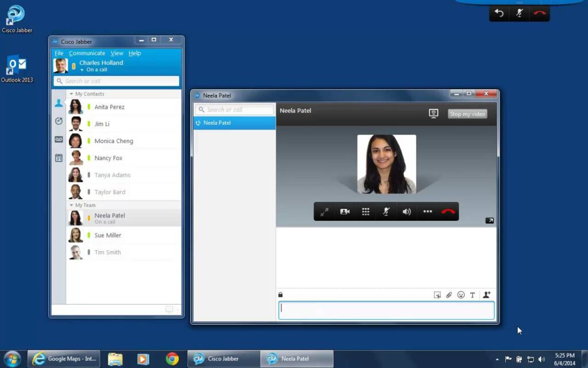Click Charles Holland profile picture
Viewport: 588px width, 368px height.
click(61, 66)
